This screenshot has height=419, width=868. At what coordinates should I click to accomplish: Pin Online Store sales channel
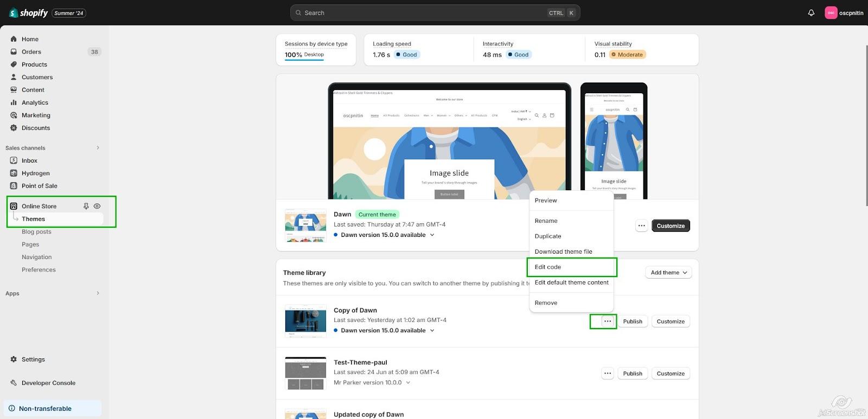coord(86,207)
